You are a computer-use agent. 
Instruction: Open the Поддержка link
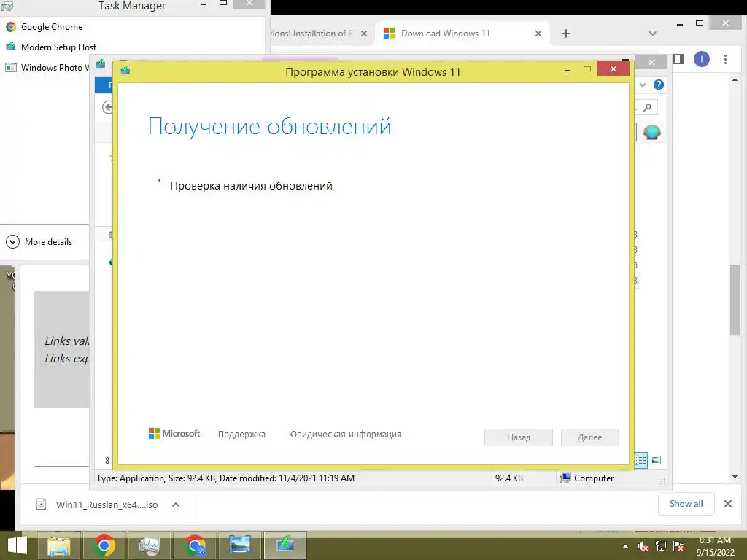pos(241,435)
